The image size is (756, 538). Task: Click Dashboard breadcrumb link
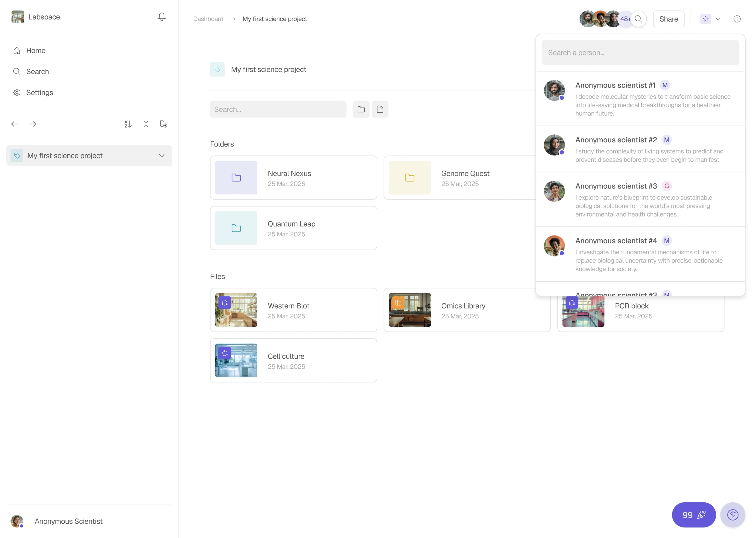[208, 19]
